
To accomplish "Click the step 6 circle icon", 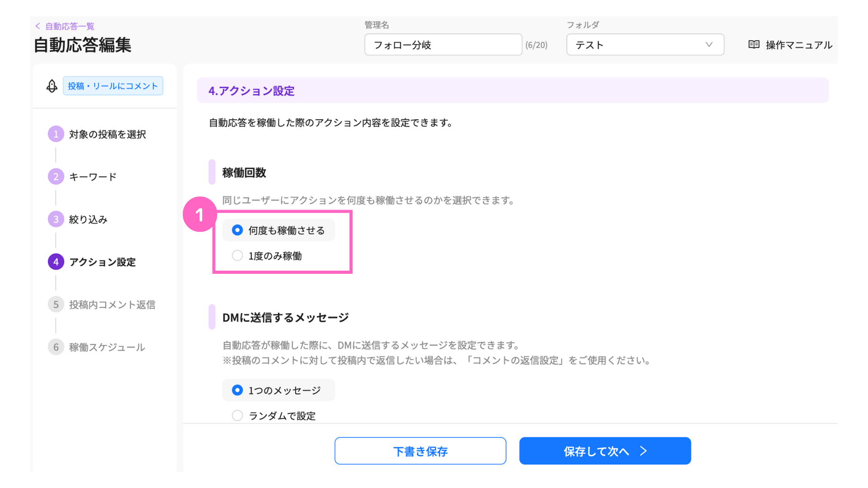I will click(56, 347).
